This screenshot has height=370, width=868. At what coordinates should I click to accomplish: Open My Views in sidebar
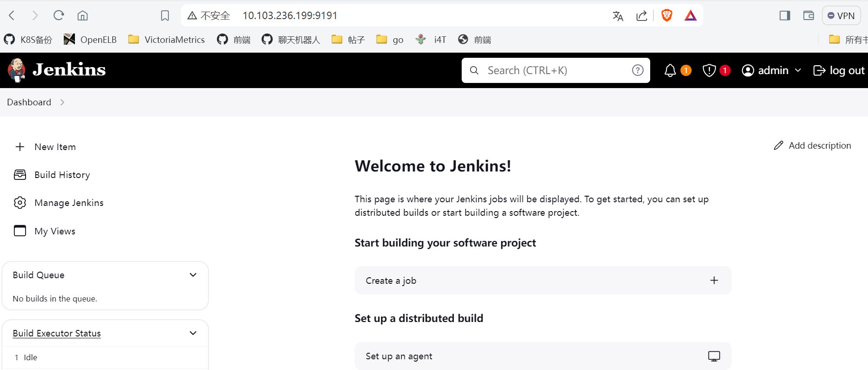coord(45,231)
